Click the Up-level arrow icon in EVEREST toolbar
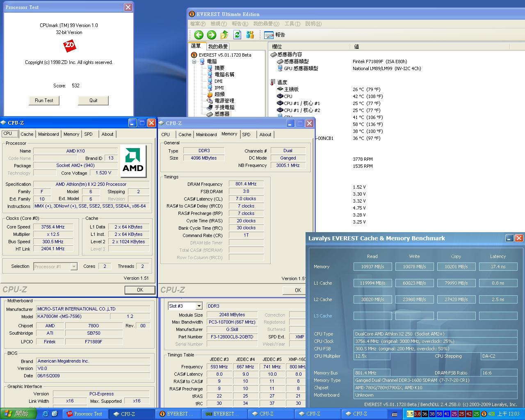This screenshot has height=420, width=525. 224,35
